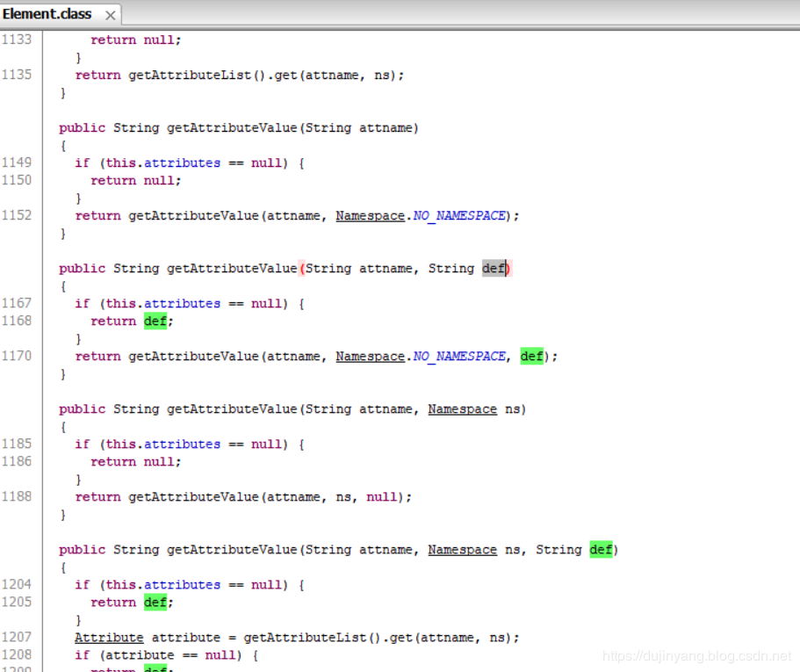
Task: Click the highlighted def on line 1168
Action: [x=154, y=321]
